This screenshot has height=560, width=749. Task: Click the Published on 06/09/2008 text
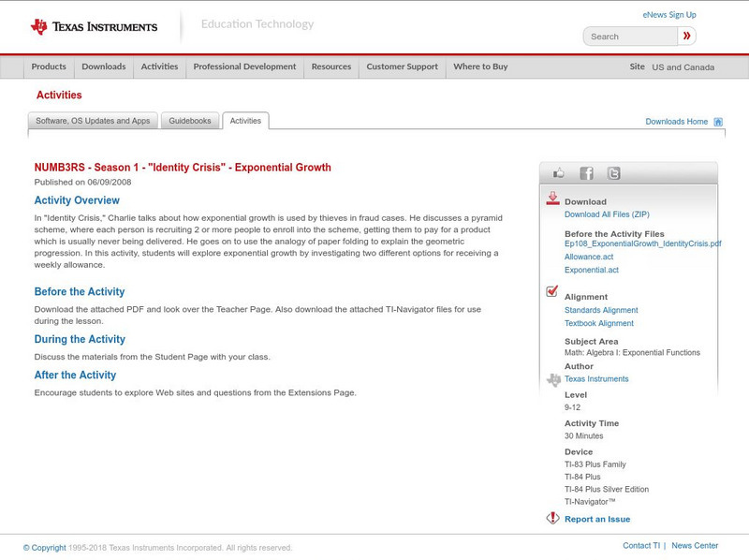[82, 182]
